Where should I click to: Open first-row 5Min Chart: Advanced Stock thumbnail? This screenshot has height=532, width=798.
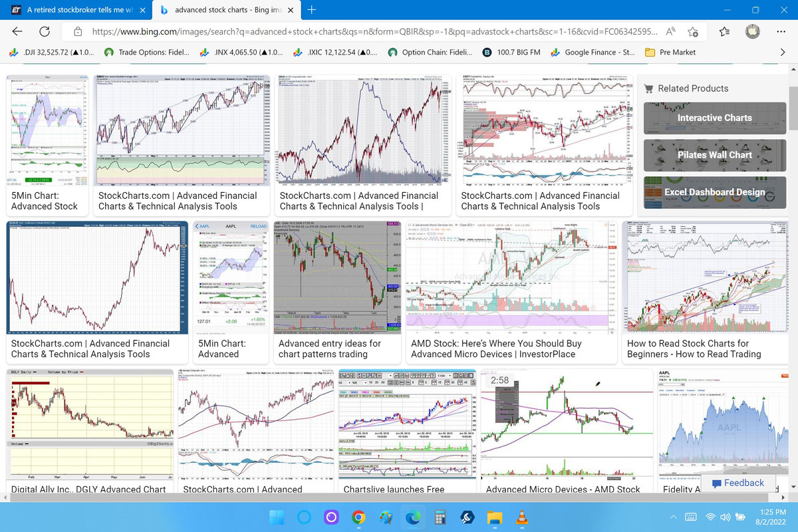(48, 130)
